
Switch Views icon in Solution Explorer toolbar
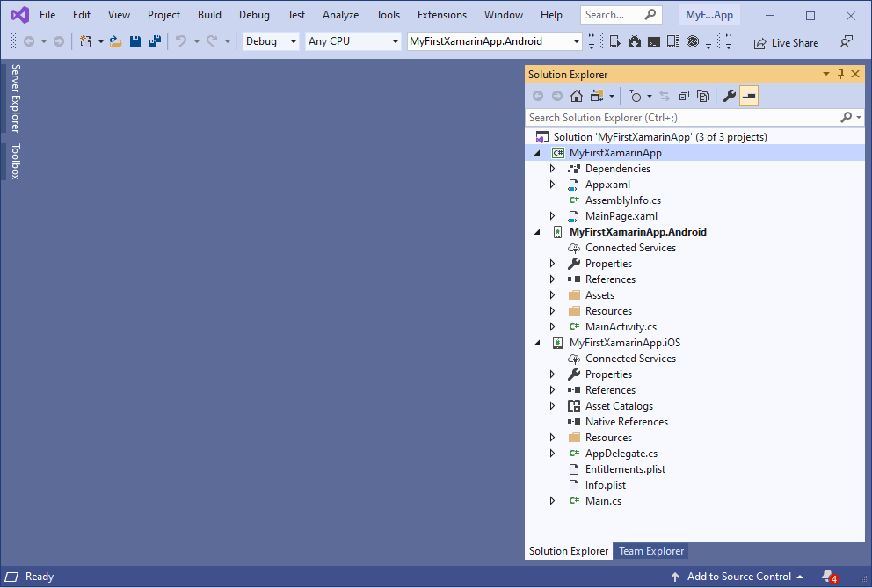click(x=597, y=96)
